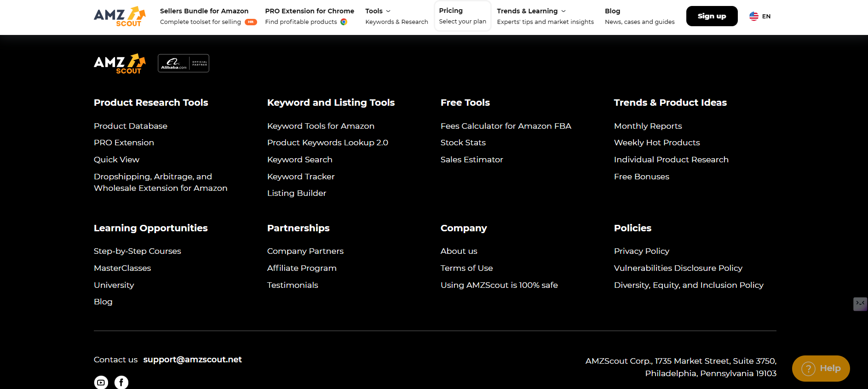Open Sales Estimator link
868x389 pixels.
click(472, 160)
